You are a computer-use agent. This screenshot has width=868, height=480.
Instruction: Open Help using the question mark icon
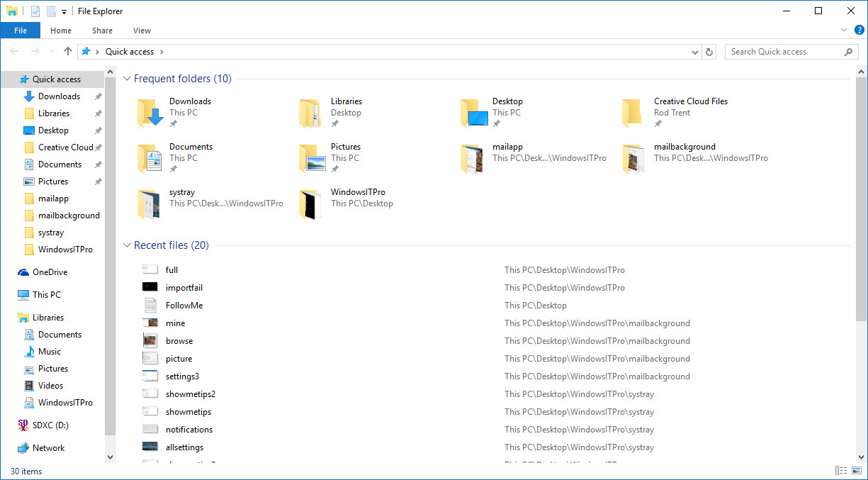(859, 30)
